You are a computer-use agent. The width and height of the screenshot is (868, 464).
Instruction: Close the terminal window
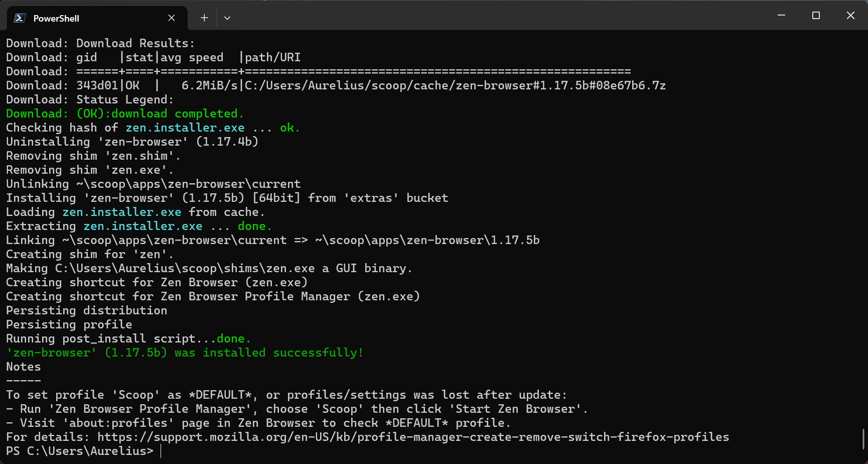pyautogui.click(x=850, y=16)
